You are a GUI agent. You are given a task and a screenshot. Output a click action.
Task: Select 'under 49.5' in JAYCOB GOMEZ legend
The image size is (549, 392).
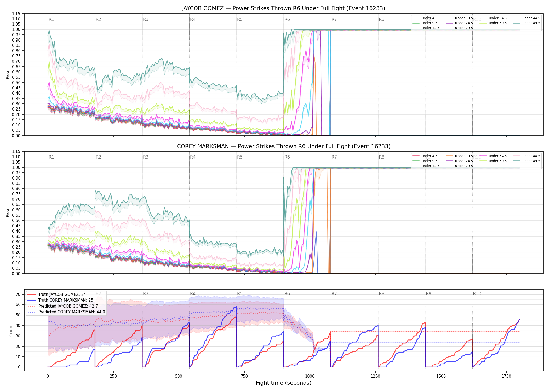527,23
